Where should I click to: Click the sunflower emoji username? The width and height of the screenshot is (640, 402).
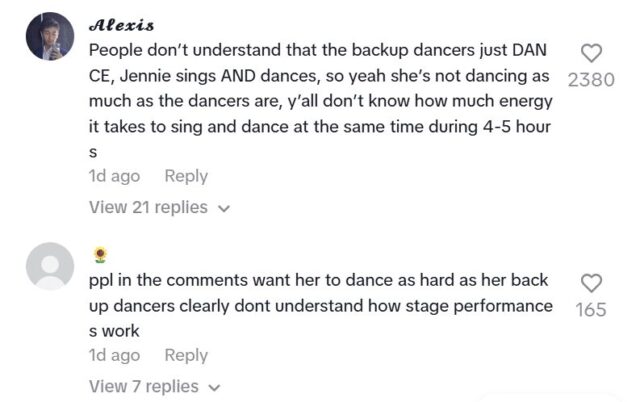tap(99, 256)
